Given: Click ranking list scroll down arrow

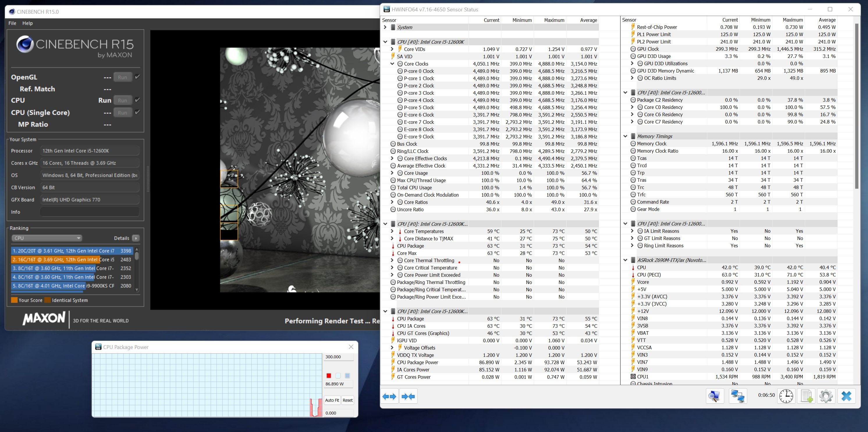Looking at the screenshot, I should (x=137, y=289).
